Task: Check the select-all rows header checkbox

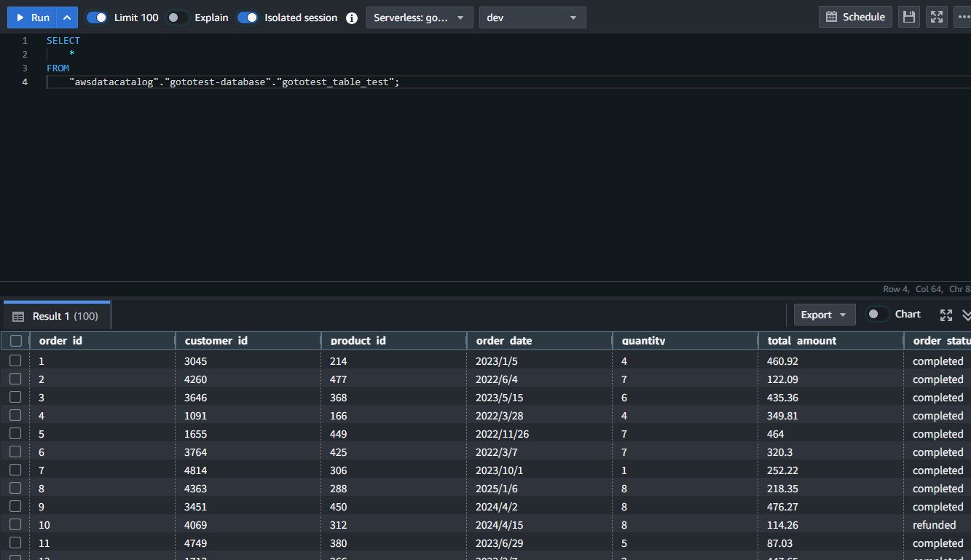Action: coord(15,341)
